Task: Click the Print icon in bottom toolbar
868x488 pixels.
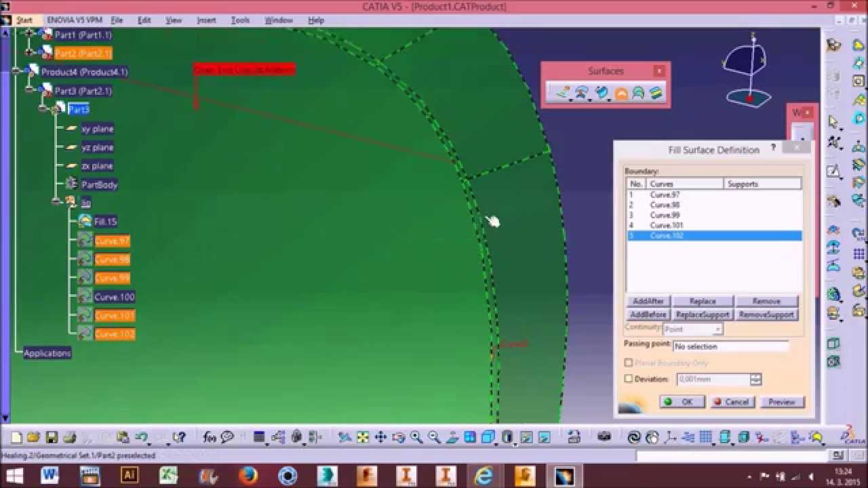Action: (x=69, y=437)
